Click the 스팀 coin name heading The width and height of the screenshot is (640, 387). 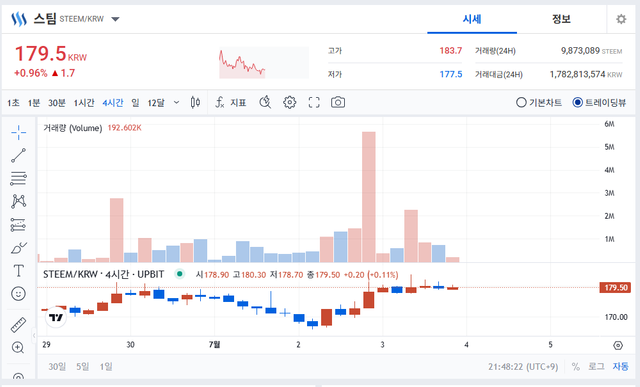[x=44, y=19]
